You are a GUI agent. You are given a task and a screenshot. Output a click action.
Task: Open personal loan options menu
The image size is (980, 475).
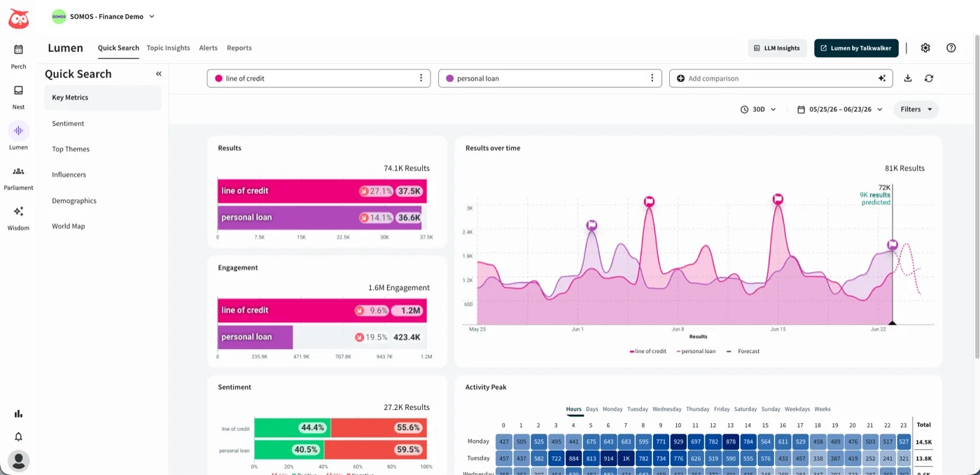click(652, 78)
